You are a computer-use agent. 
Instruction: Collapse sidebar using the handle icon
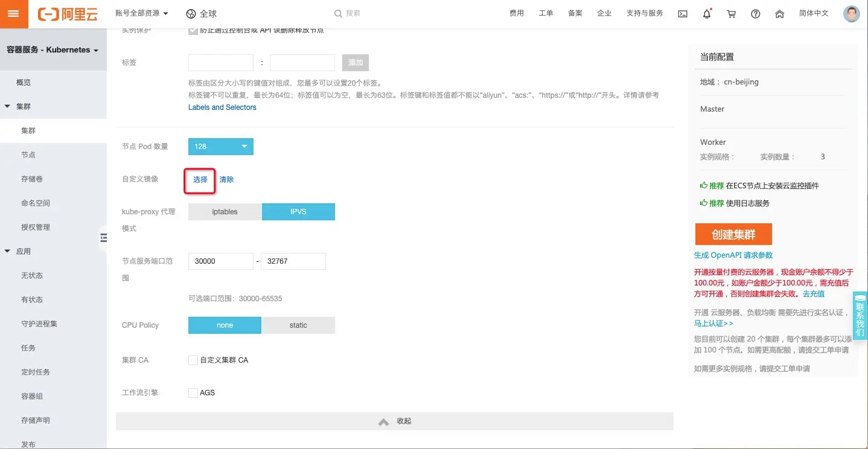(103, 238)
